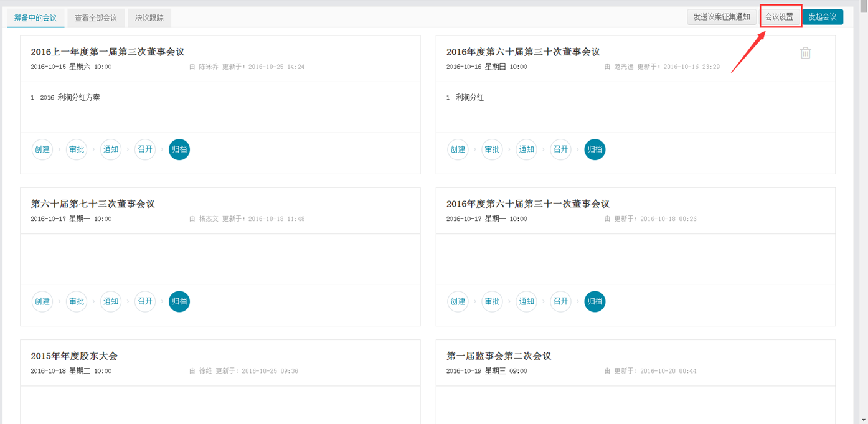Open 通知 step of 第三十一次董事会议 card
The height and width of the screenshot is (424, 868).
tap(526, 301)
